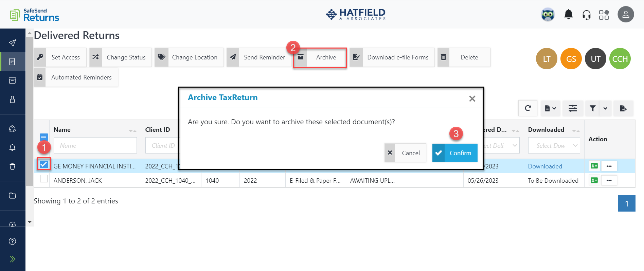
Task: Toggle the select-all header checkbox
Action: (x=44, y=137)
